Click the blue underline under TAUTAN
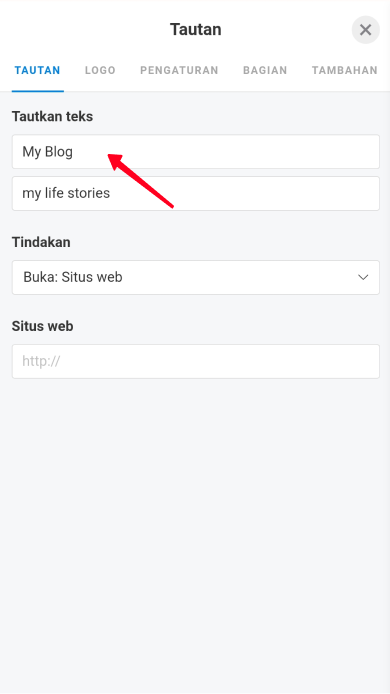The image size is (390, 694). click(38, 91)
